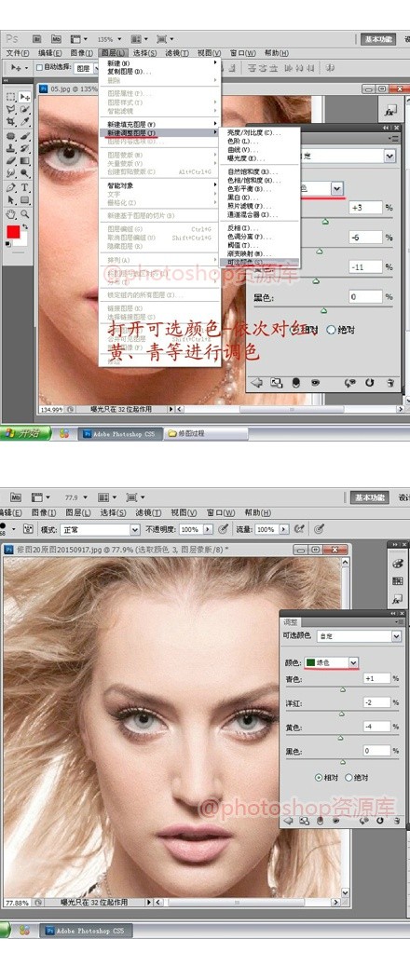Screen dimensions: 410x980
Task: Select Rectangular Marquee tool in 05.jpg window toolbox
Action: click(x=10, y=97)
